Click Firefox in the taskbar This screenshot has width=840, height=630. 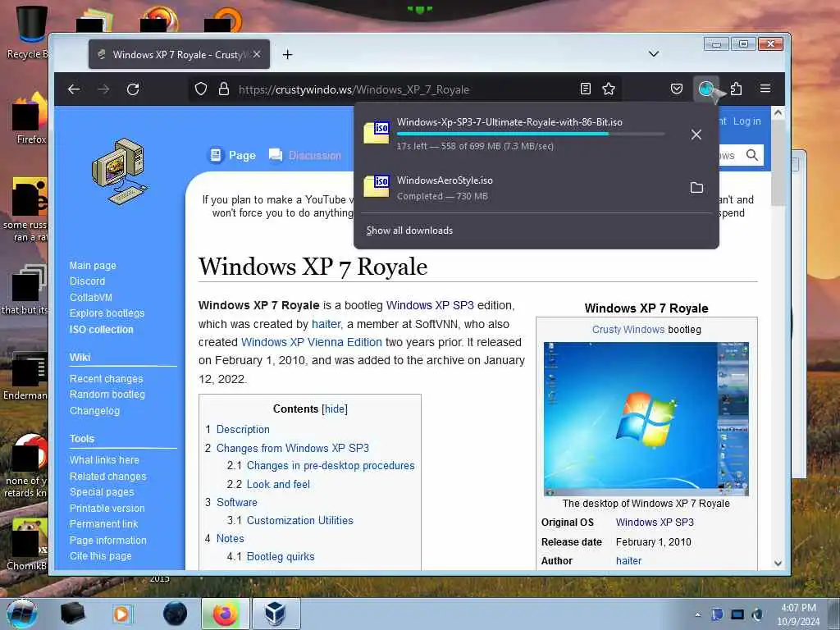(225, 614)
